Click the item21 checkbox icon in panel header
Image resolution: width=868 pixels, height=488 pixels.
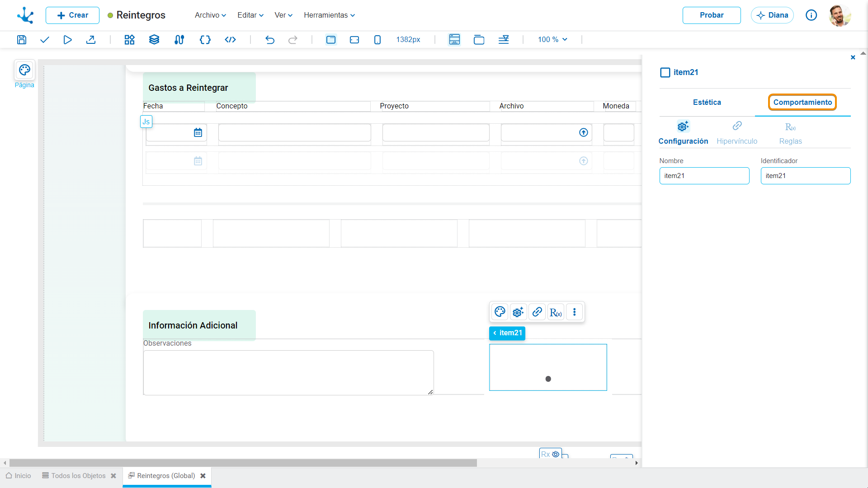point(665,72)
